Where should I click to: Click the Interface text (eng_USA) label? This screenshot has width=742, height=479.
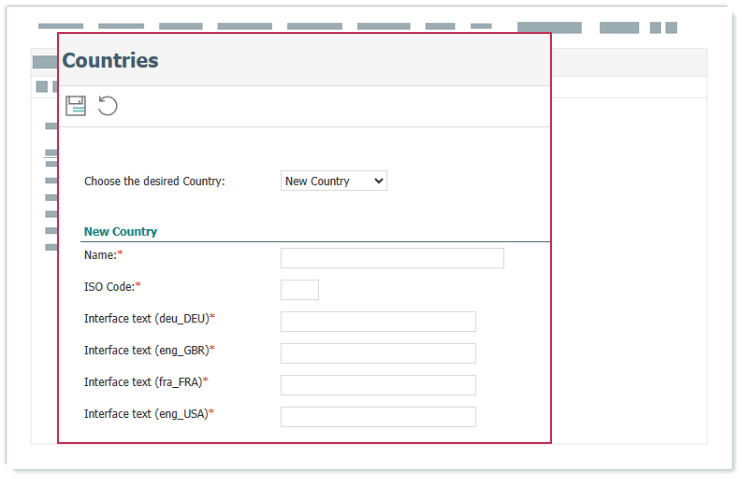point(146,414)
